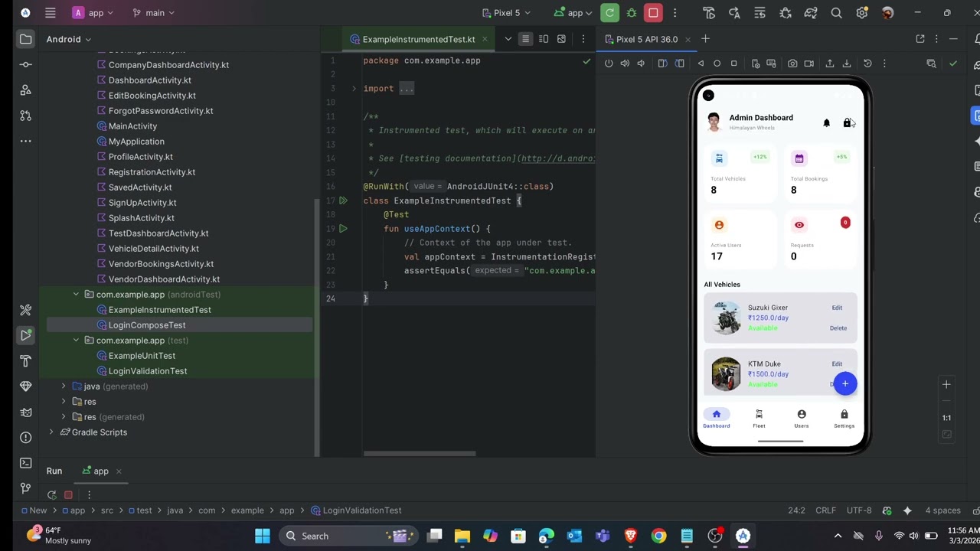This screenshot has width=980, height=551.
Task: Click emulator volume up icon
Action: point(625,64)
